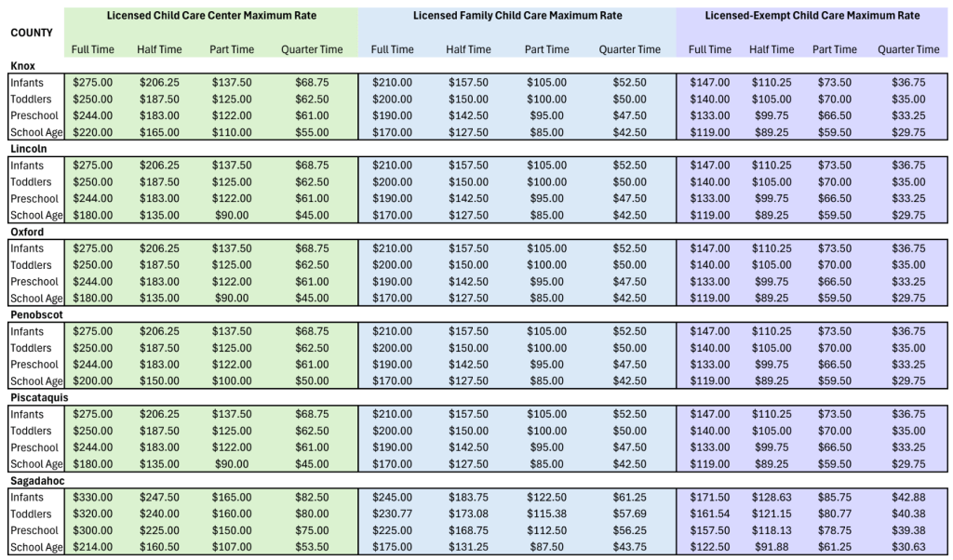Select the Licensed Child Care Center Maximum Rate header

pos(211,16)
